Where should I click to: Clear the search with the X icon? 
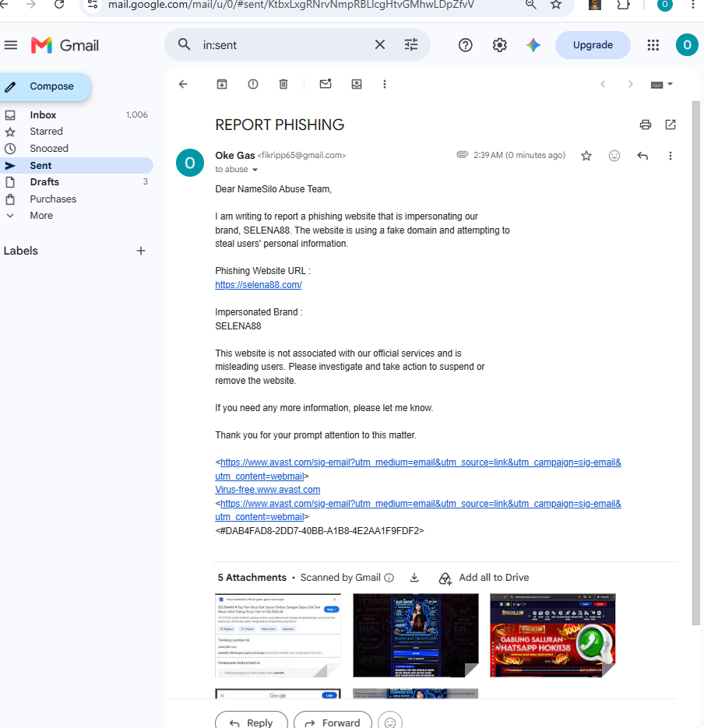pos(380,44)
